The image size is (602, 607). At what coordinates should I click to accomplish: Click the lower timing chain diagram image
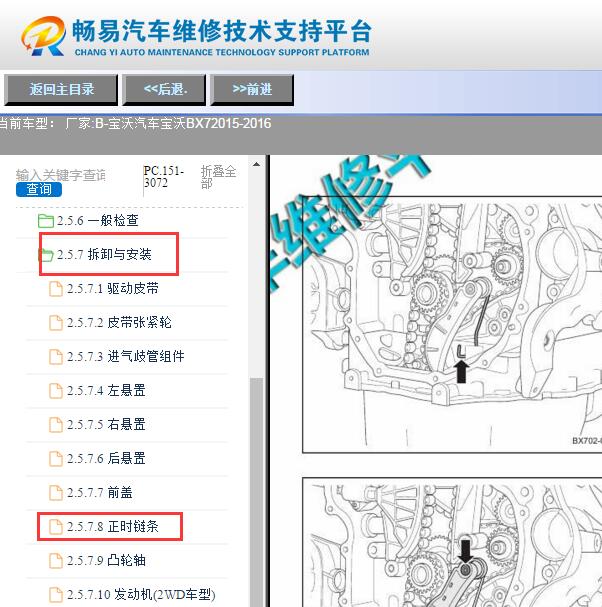pos(452,542)
